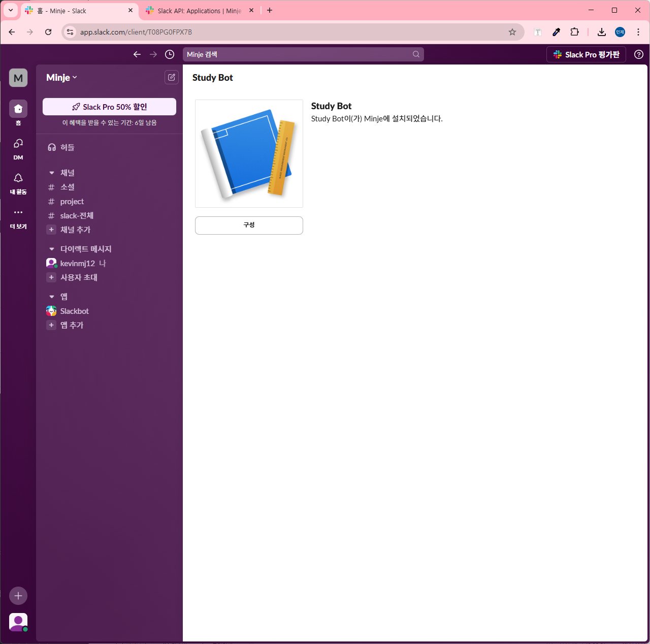This screenshot has width=650, height=644.
Task: Open the Chrome three-dot menu
Action: [638, 32]
